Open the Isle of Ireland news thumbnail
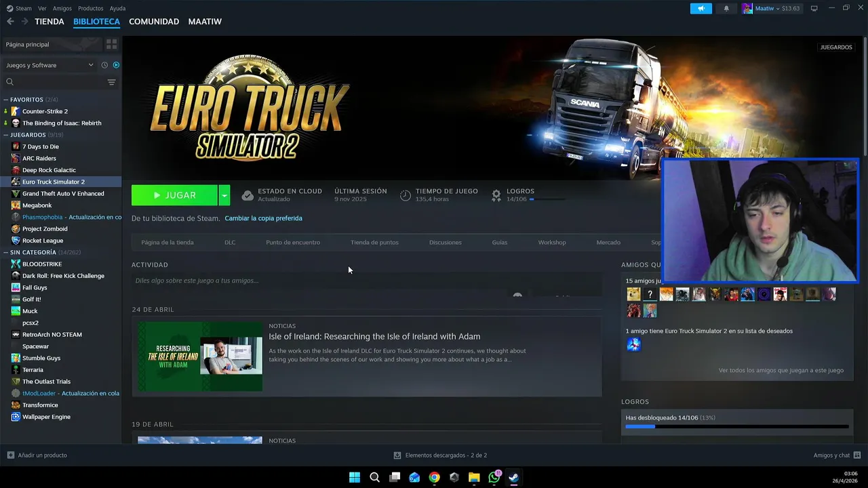 pyautogui.click(x=200, y=357)
